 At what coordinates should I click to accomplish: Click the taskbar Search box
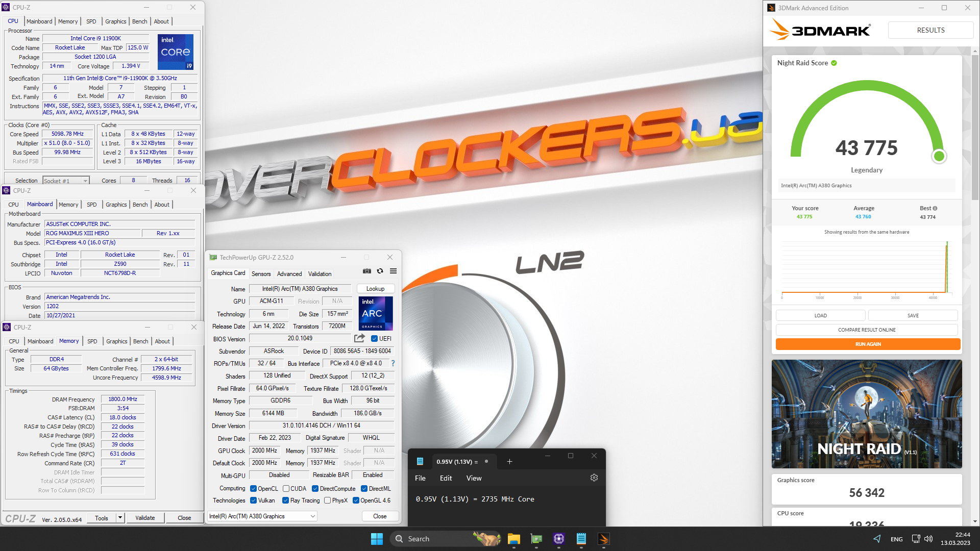[446, 539]
